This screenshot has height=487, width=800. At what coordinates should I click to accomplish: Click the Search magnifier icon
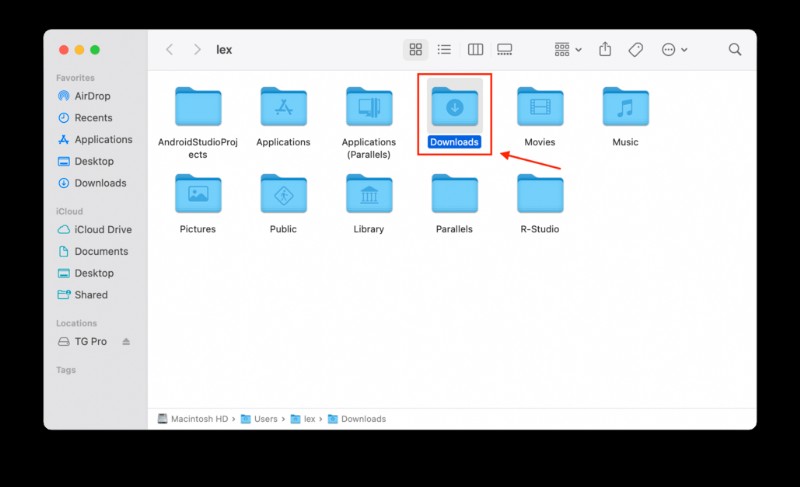click(735, 49)
